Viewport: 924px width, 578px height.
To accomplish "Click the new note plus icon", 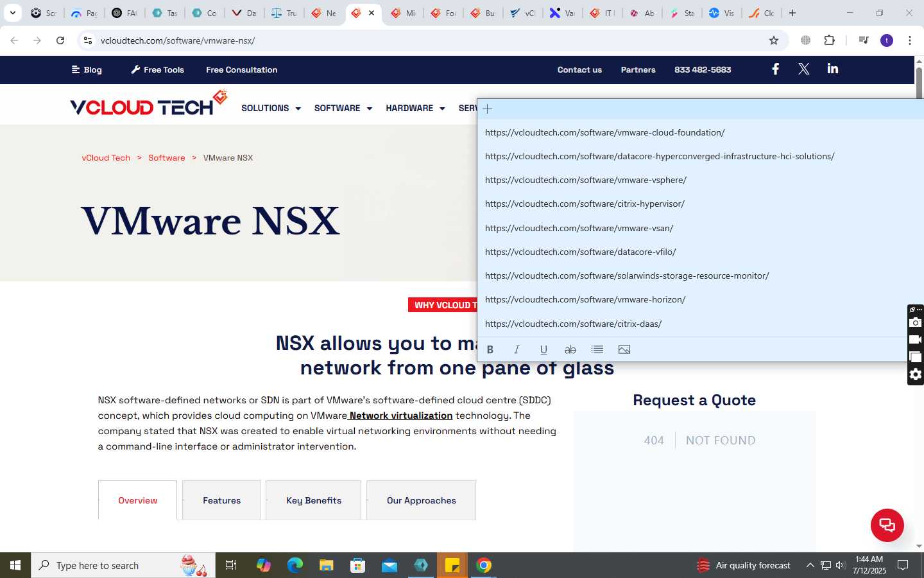I will tap(488, 109).
